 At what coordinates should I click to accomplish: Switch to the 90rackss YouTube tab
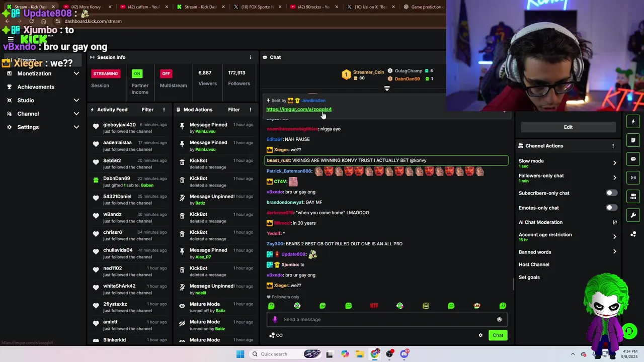(x=314, y=7)
